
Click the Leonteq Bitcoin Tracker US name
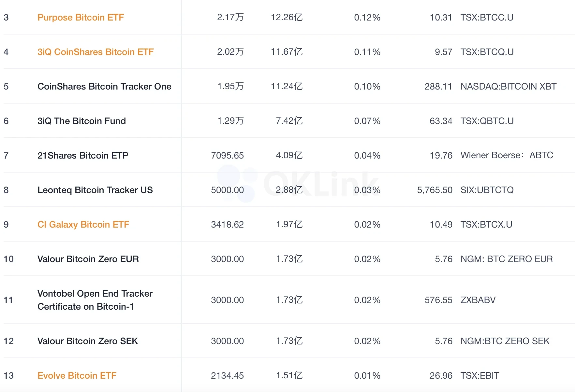(95, 190)
